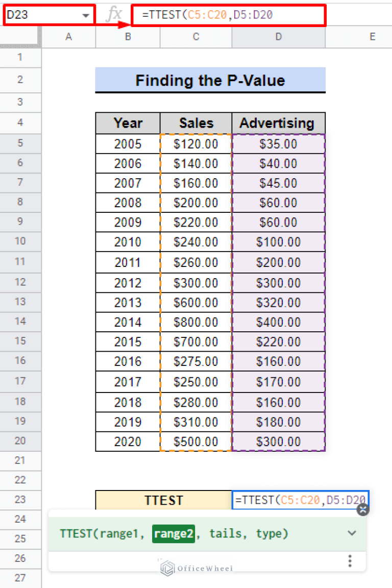
Task: Select column B header
Action: (128, 37)
